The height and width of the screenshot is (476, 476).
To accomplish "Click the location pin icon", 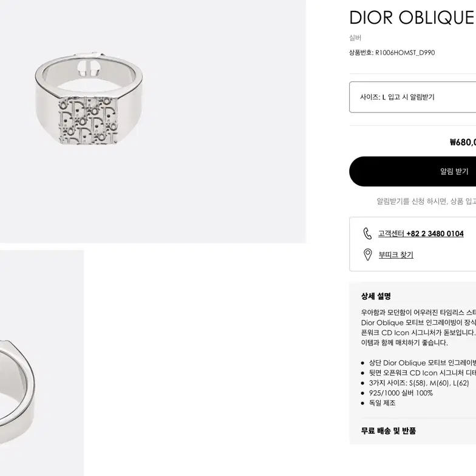I will (x=368, y=255).
